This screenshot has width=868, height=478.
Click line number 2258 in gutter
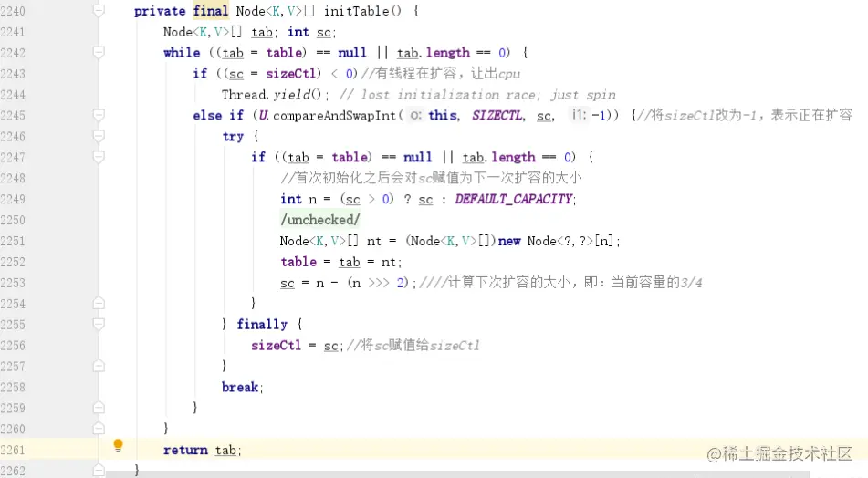click(13, 387)
